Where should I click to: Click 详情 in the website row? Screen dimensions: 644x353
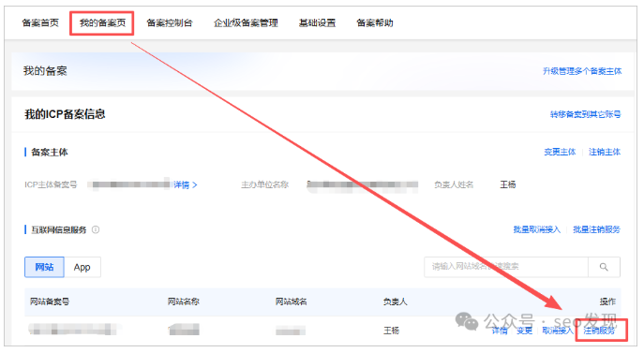(x=500, y=331)
